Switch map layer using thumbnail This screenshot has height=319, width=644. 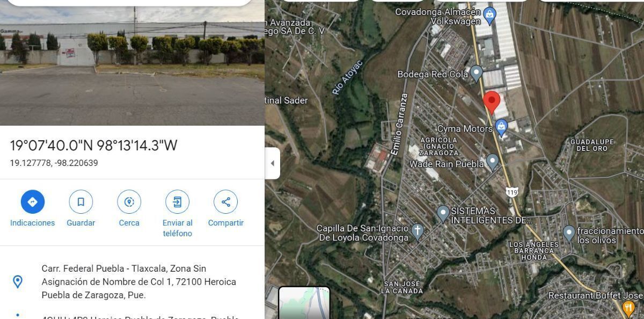click(x=304, y=303)
